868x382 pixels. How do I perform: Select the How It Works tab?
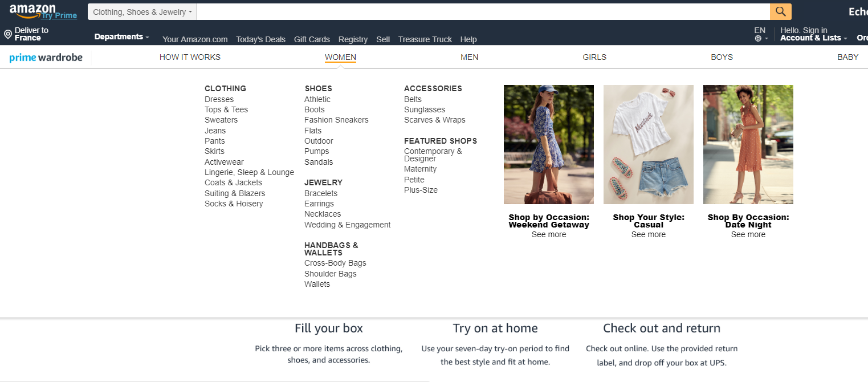point(190,57)
